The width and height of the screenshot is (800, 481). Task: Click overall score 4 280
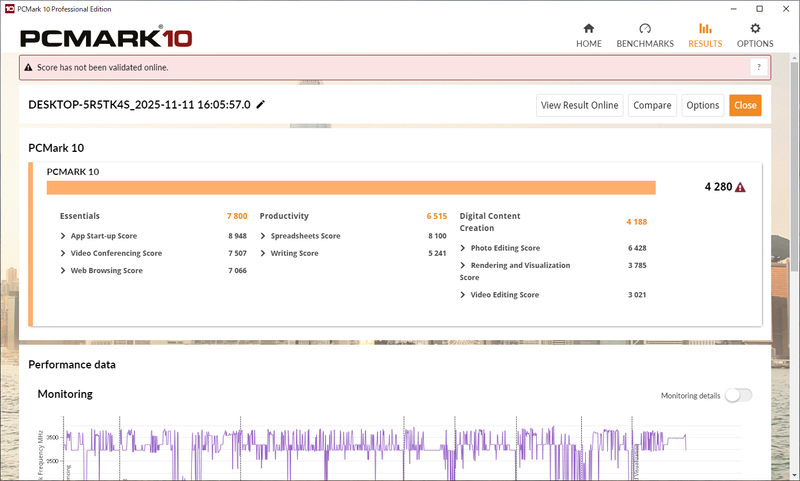pyautogui.click(x=718, y=187)
